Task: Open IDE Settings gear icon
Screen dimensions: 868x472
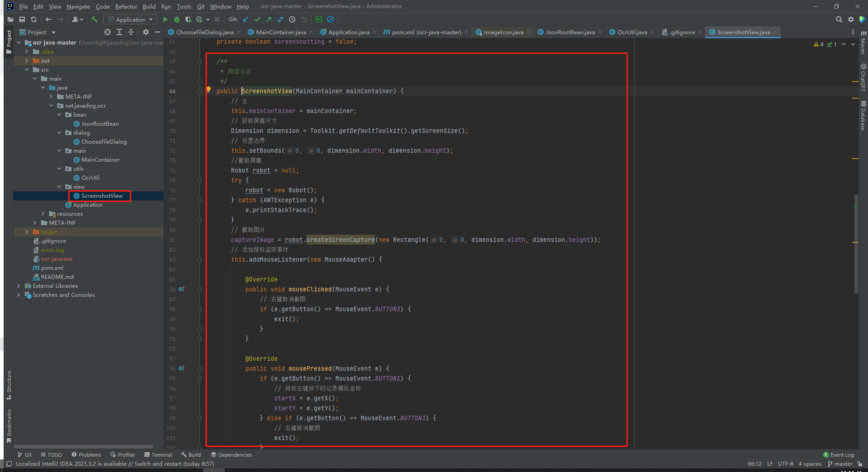Action: click(851, 19)
